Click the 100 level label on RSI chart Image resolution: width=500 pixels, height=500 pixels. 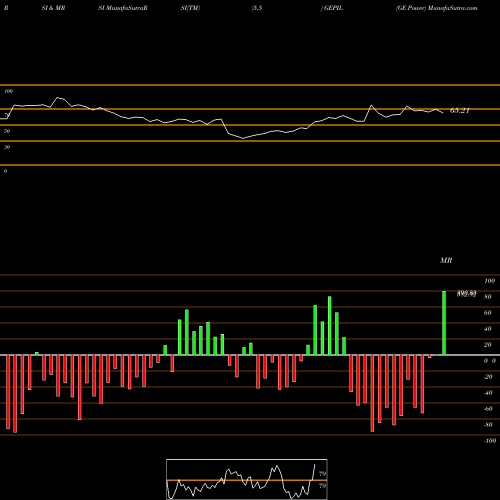[9, 91]
